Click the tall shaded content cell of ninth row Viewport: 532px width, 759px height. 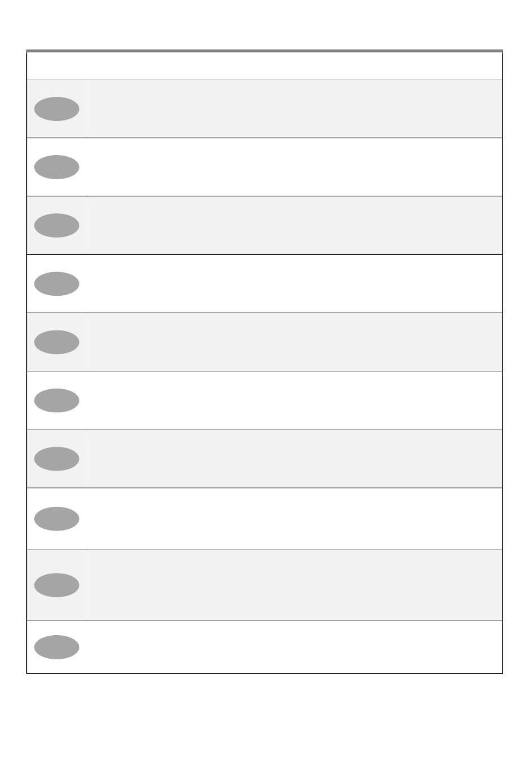tap(295, 585)
